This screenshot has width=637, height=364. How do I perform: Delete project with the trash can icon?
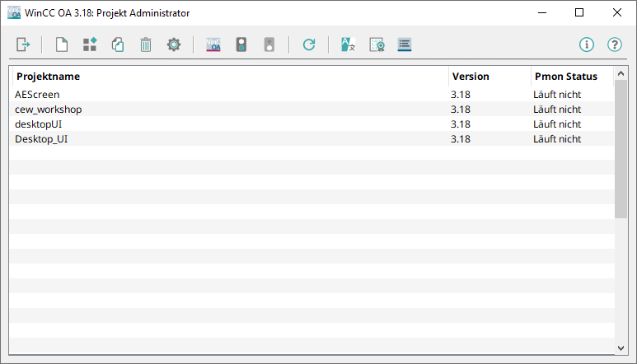[146, 44]
